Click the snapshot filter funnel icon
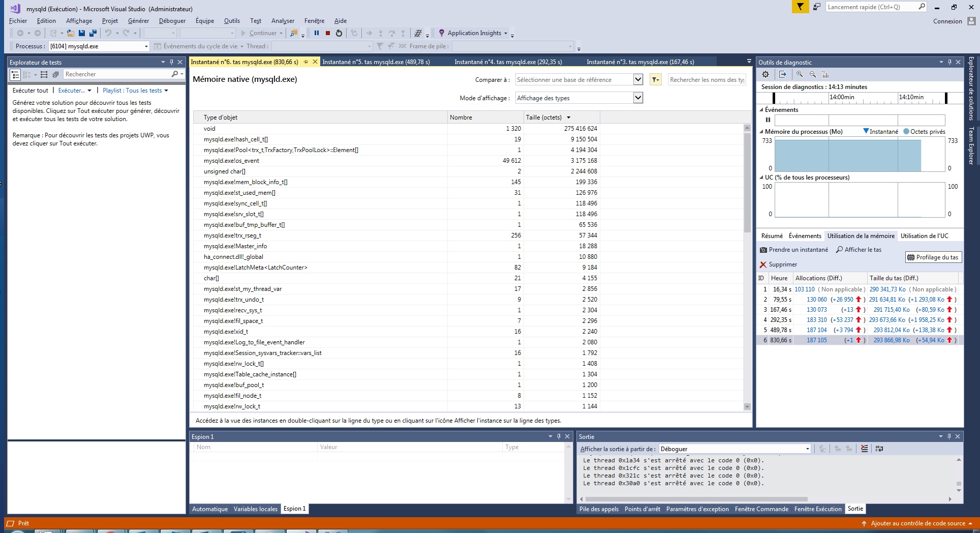This screenshot has height=533, width=980. tap(656, 80)
